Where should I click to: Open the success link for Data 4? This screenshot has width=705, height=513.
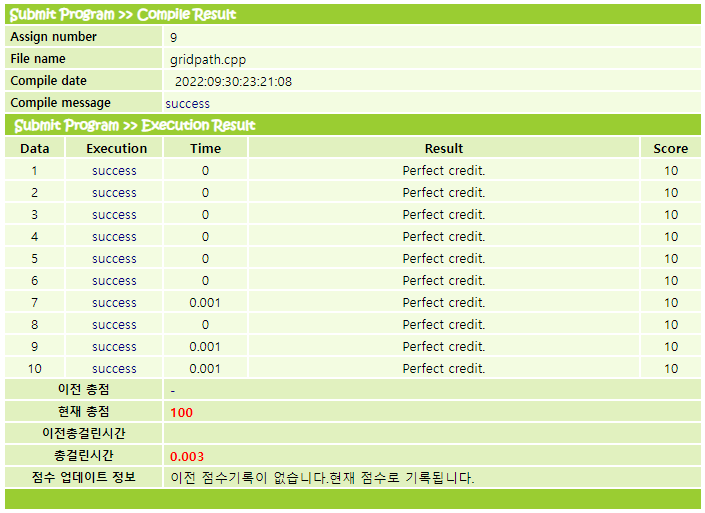click(114, 237)
